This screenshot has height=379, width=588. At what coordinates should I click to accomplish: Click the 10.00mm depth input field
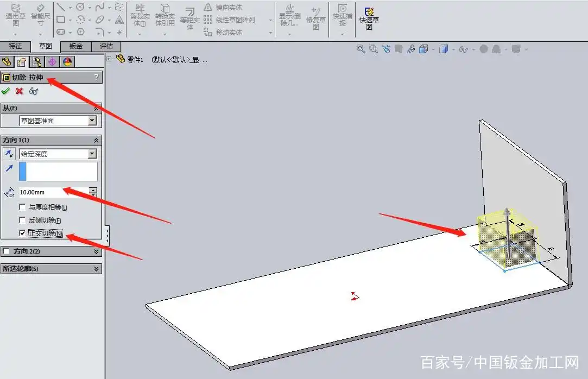point(54,192)
